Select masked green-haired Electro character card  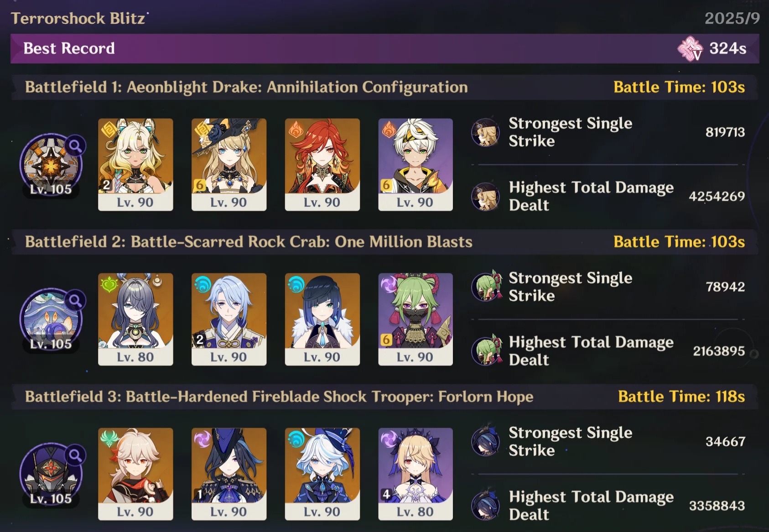click(x=416, y=319)
